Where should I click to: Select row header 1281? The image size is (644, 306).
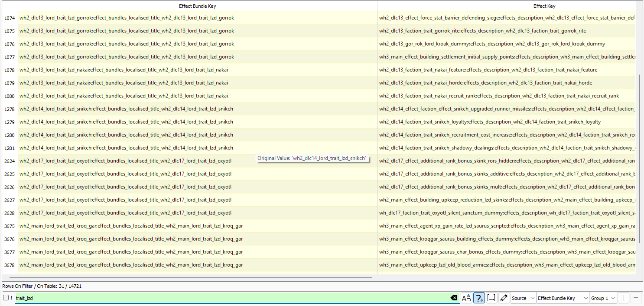(x=9, y=148)
